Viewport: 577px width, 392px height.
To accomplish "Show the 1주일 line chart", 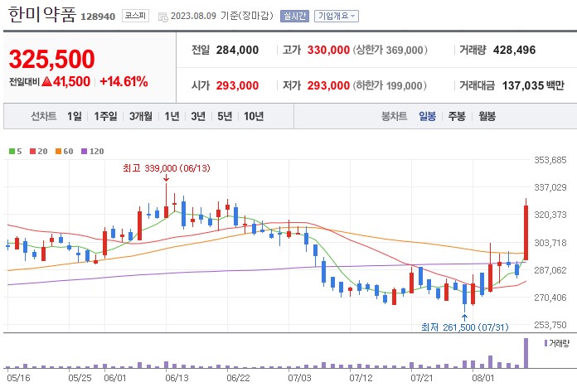I will point(105,117).
